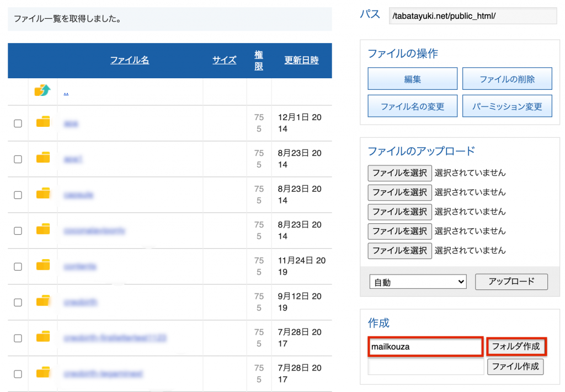Sort the list by ファイル名

129,60
